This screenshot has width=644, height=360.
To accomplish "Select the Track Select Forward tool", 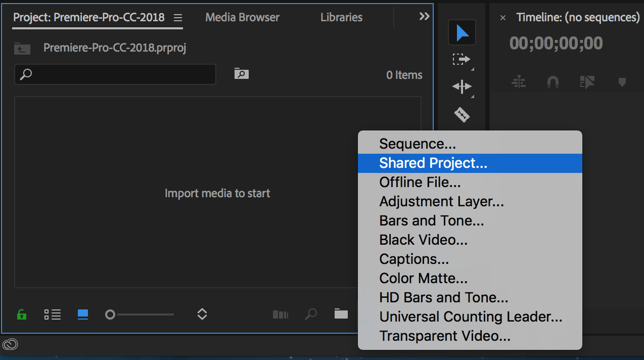I will tap(461, 60).
